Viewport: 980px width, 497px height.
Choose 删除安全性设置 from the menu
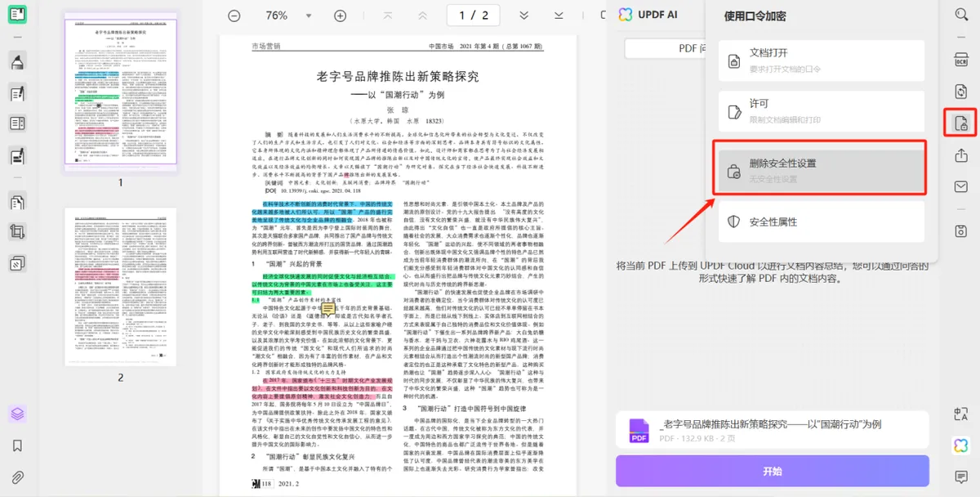click(x=821, y=168)
